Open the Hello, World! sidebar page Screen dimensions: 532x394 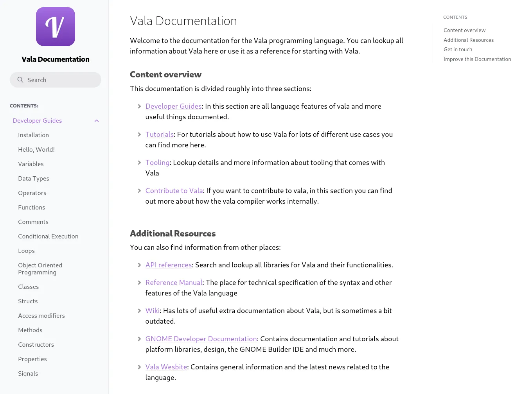tap(36, 150)
